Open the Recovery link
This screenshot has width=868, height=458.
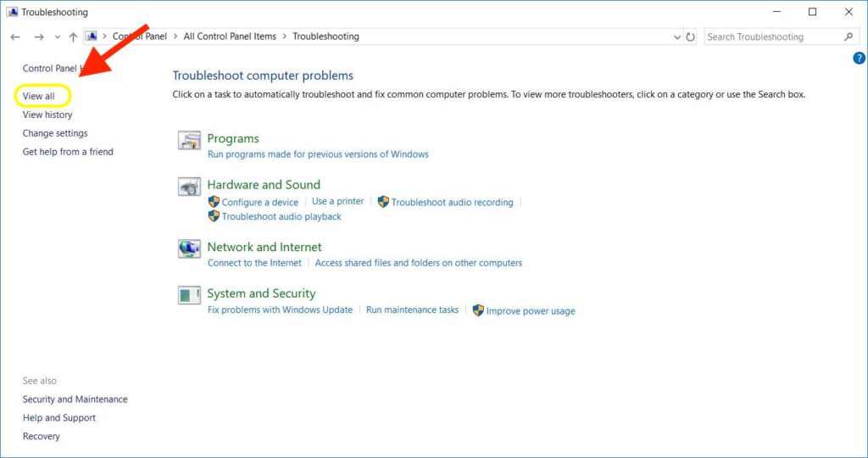(x=41, y=437)
